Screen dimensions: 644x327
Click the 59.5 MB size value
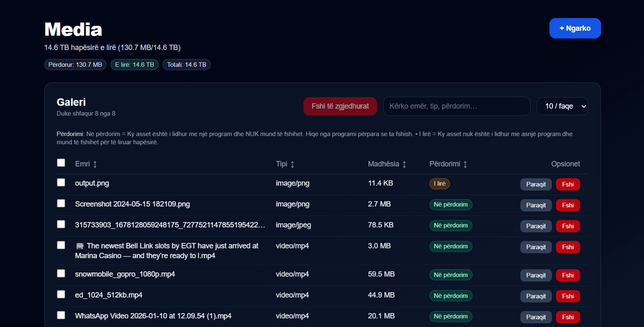[381, 274]
